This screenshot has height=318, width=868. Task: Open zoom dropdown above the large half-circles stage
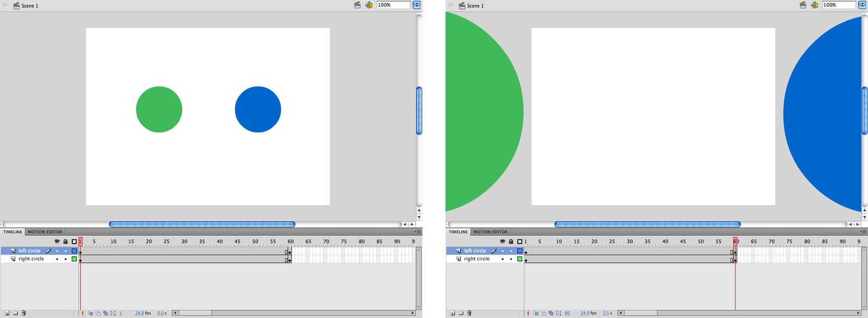[862, 5]
